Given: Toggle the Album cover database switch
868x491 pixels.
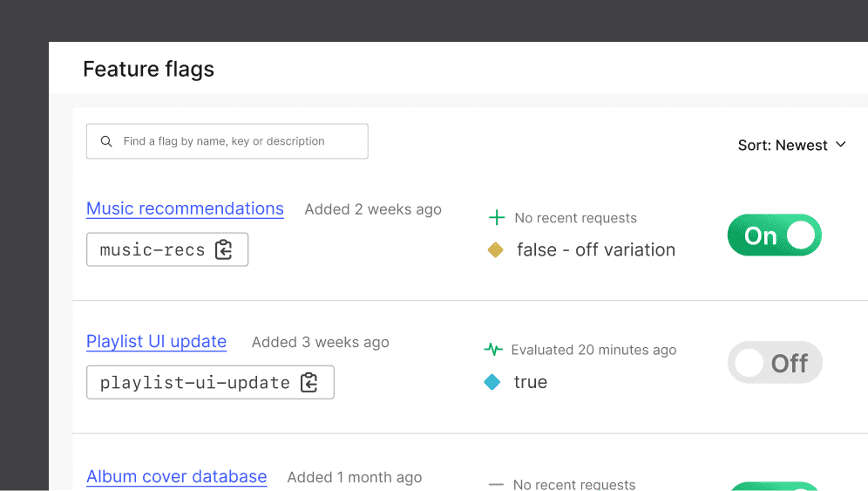Looking at the screenshot, I should point(775,486).
